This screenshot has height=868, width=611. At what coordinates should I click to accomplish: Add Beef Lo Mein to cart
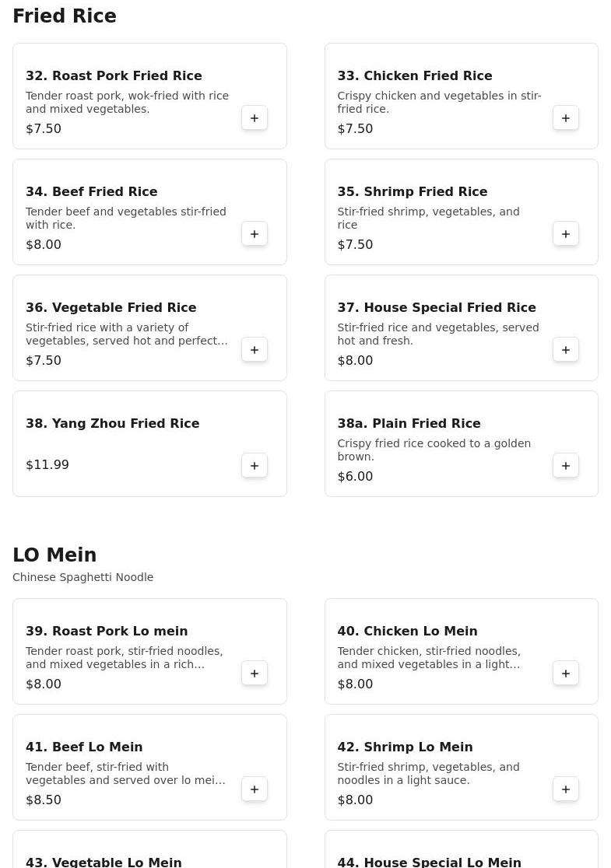tap(255, 789)
